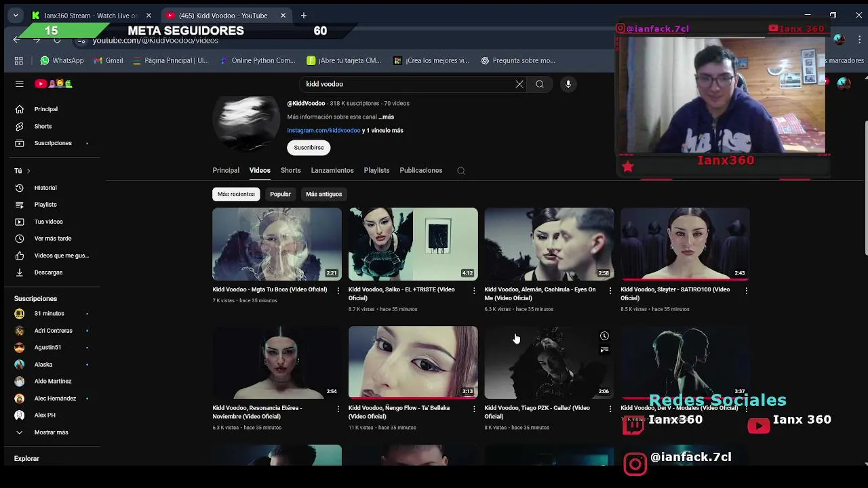Click the magnifying glass search button
Screen dimensions: 868x488
(540, 84)
